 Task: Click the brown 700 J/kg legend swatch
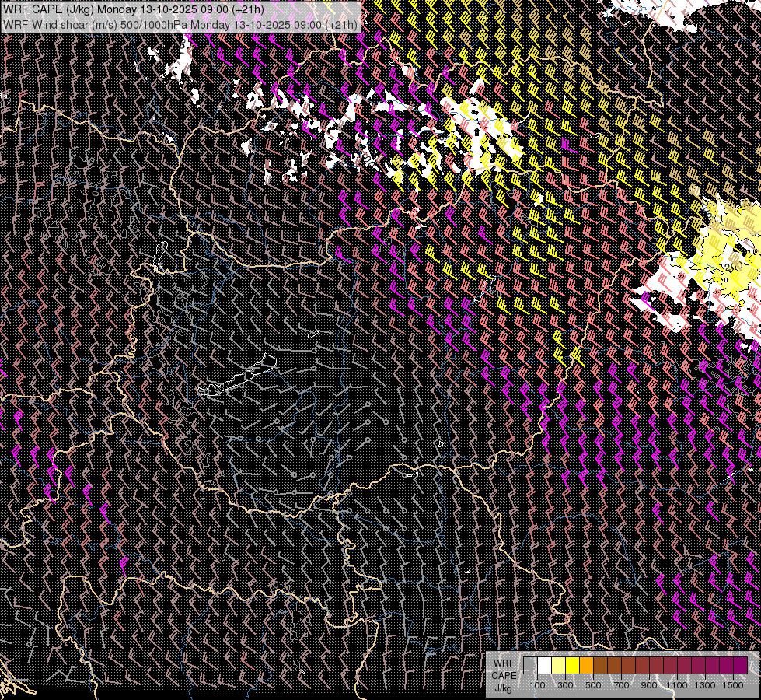point(614,666)
